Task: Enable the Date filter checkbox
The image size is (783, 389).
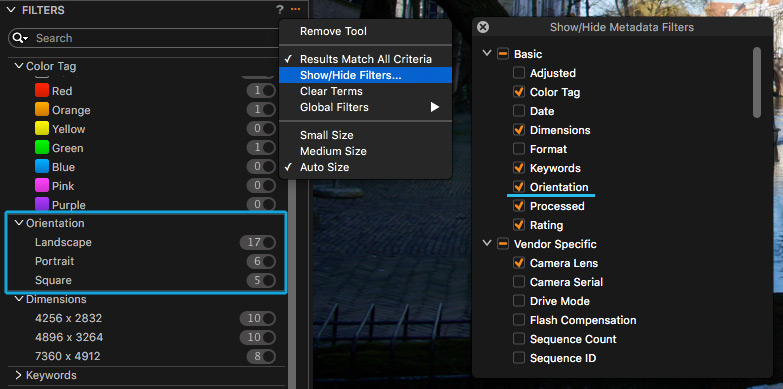Action: coord(519,111)
